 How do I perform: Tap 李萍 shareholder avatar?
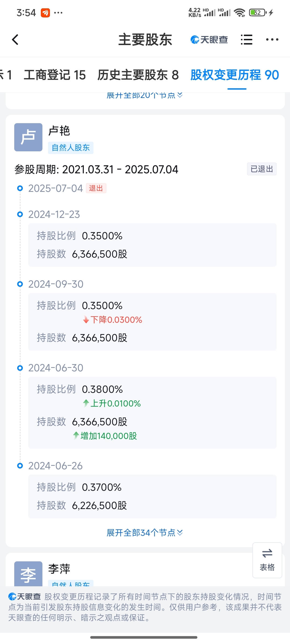(28, 573)
